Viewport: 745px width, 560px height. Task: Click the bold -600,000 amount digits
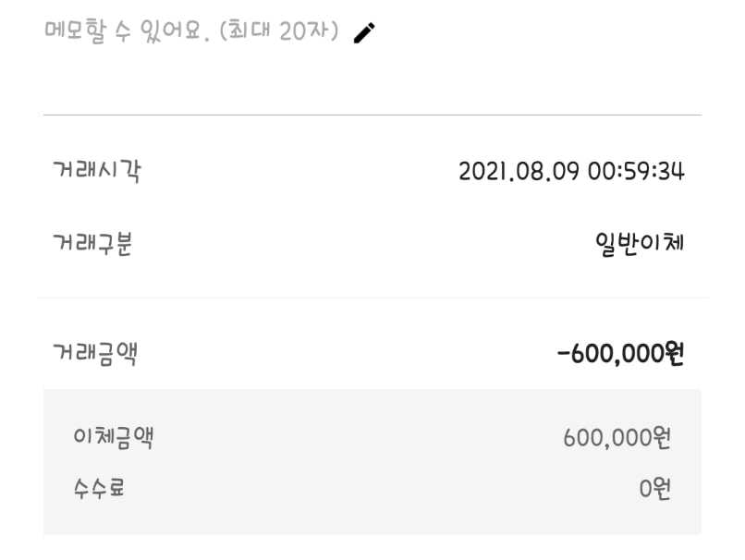pyautogui.click(x=617, y=353)
